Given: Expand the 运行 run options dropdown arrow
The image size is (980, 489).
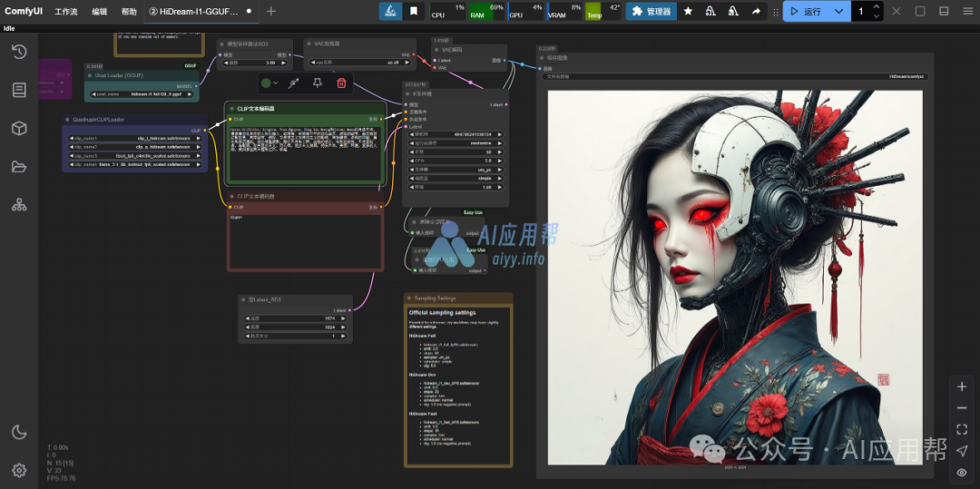Looking at the screenshot, I should pyautogui.click(x=838, y=11).
